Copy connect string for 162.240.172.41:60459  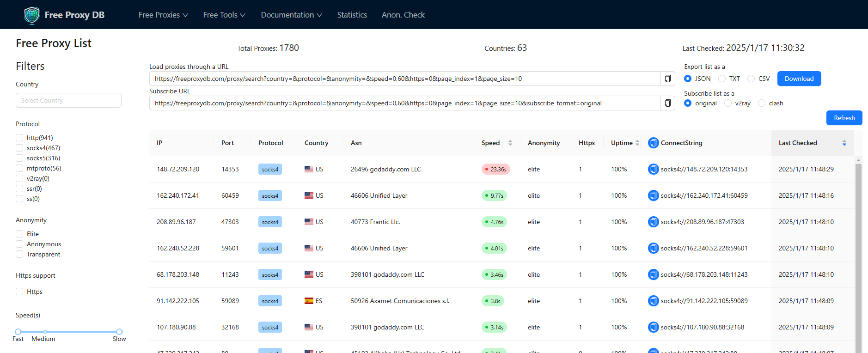(x=653, y=195)
